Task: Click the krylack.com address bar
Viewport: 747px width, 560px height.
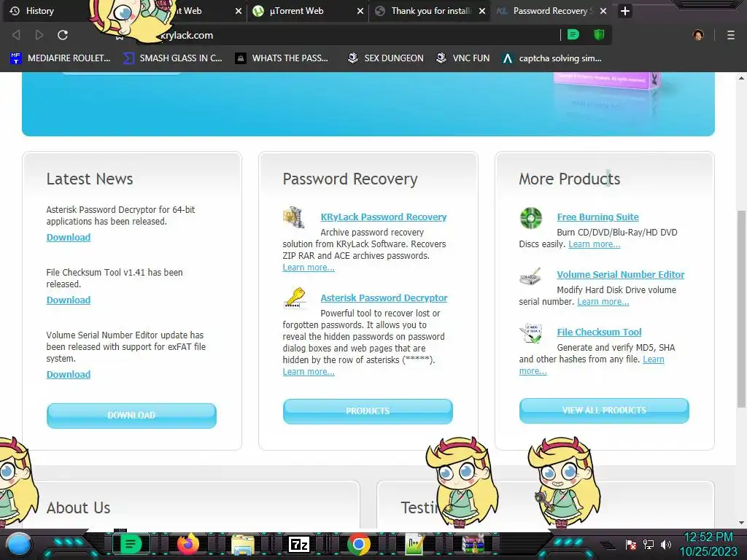Action: (x=348, y=35)
